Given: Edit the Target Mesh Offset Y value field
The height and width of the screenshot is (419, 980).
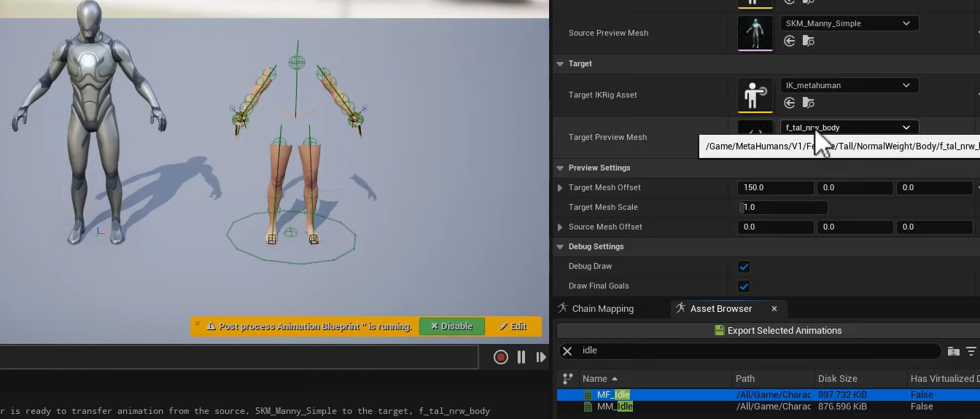Looking at the screenshot, I should [x=855, y=188].
